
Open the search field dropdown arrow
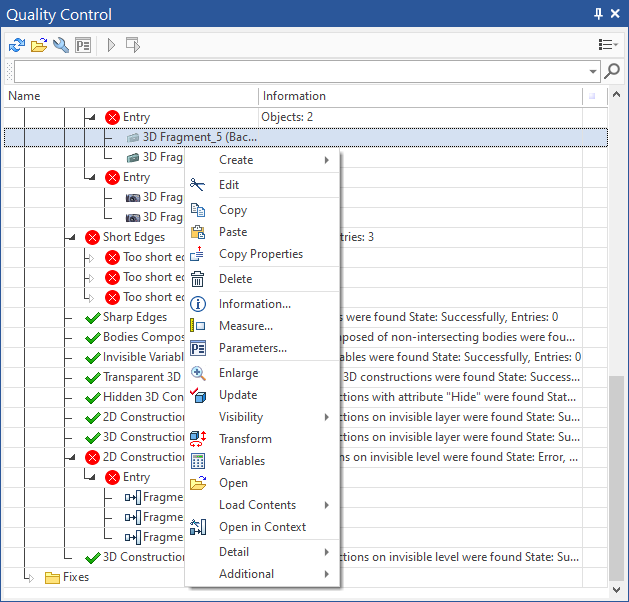click(x=593, y=72)
